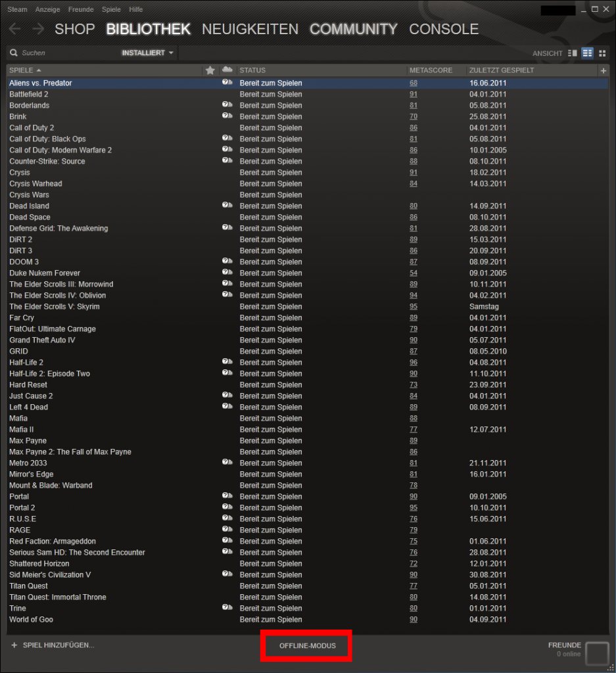Select Max Payne 2: The Fall of Max Payne
Viewport: 616px width, 673px height.
308,452
